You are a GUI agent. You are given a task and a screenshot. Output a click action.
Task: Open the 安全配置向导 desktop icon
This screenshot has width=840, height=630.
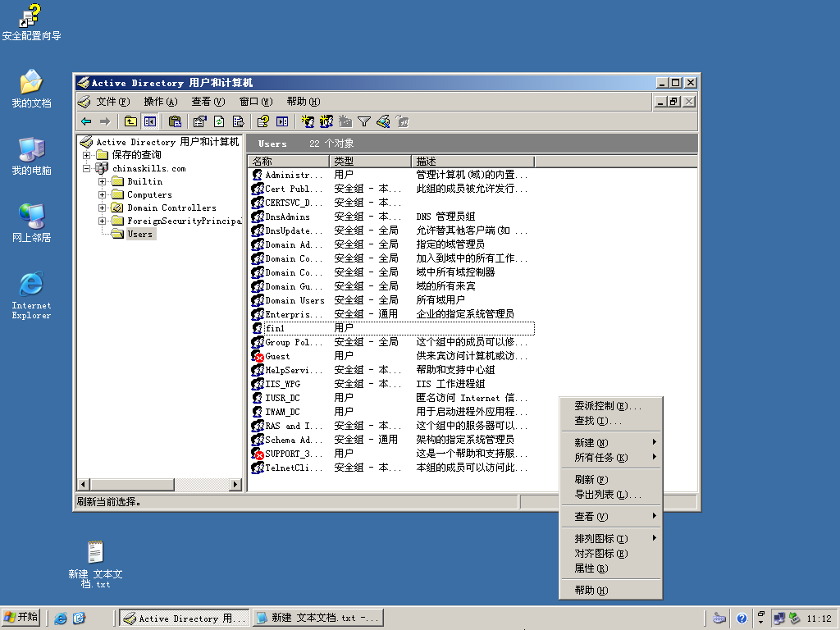pyautogui.click(x=31, y=22)
